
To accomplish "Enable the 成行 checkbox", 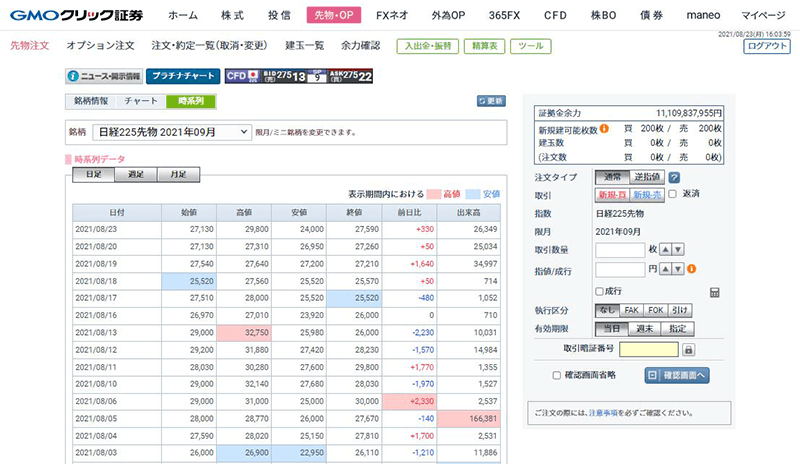I will (600, 291).
